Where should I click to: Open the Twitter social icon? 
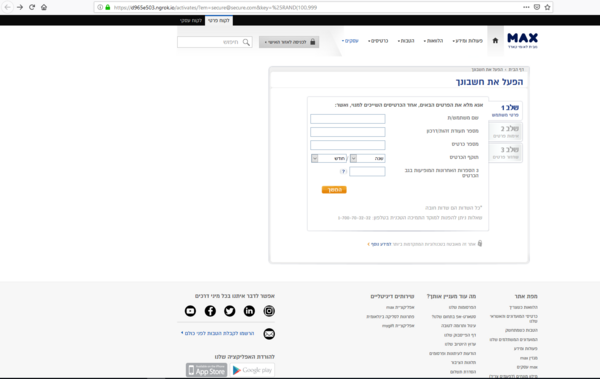pos(230,311)
